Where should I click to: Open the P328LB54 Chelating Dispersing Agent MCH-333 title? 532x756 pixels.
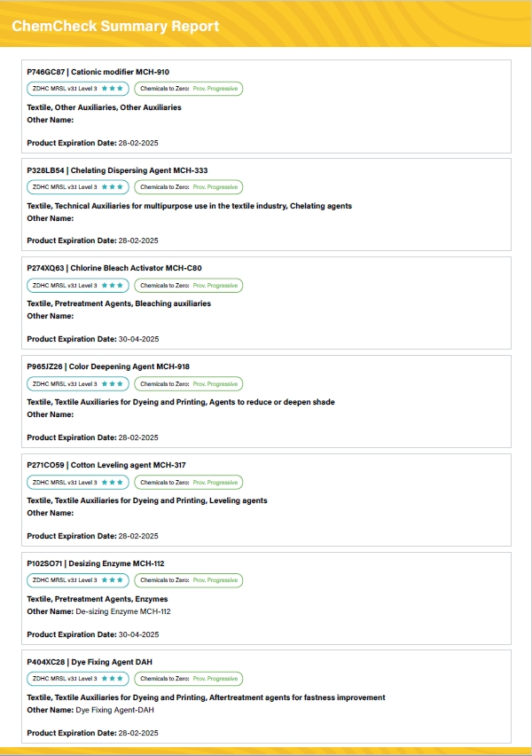(117, 170)
